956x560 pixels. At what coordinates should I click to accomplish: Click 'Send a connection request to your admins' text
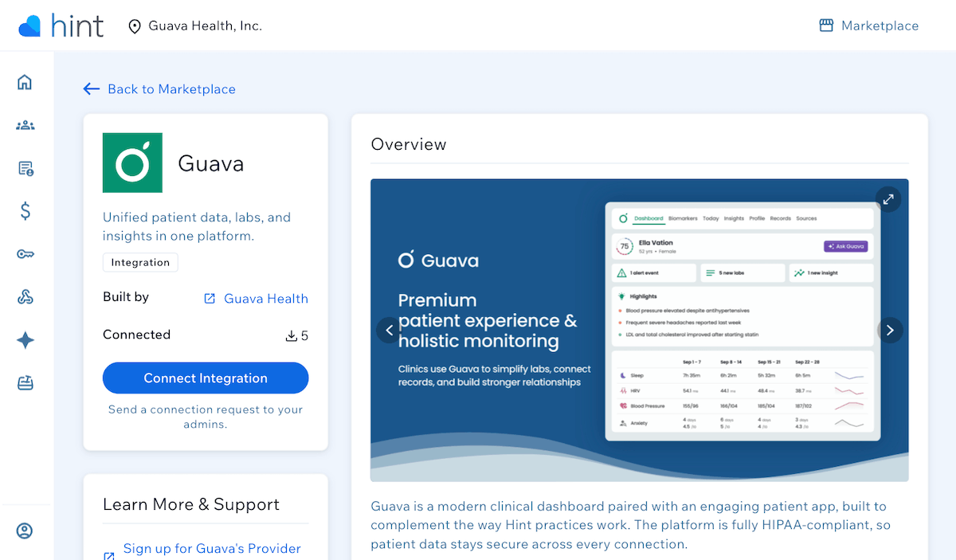point(206,417)
